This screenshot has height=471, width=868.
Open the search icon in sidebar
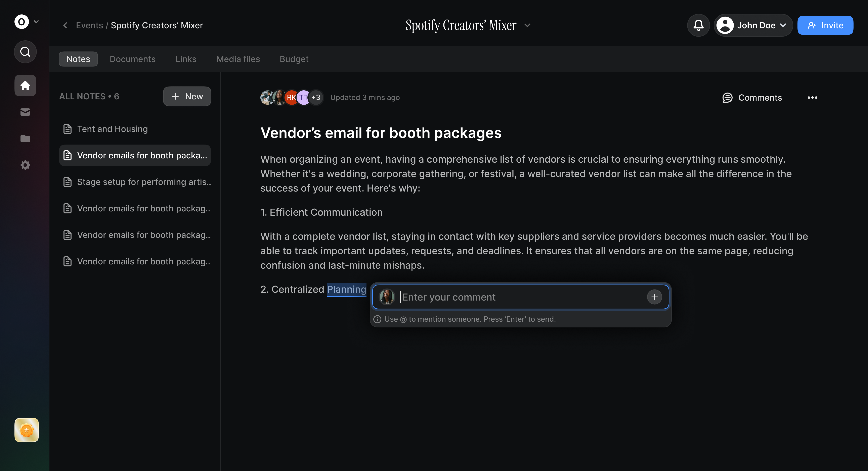pos(25,52)
